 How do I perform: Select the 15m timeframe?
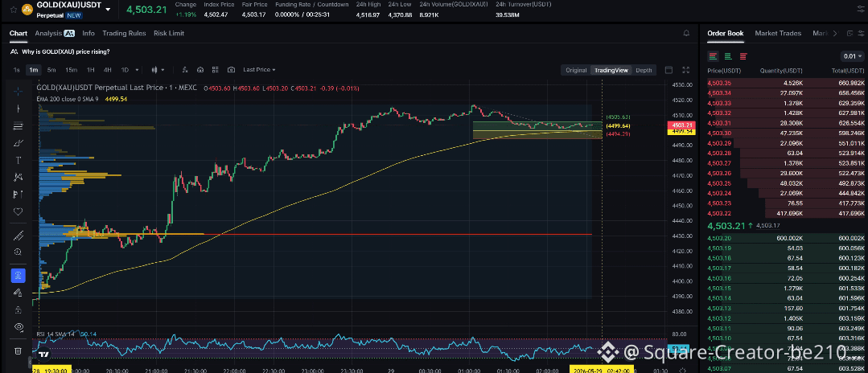[72, 70]
